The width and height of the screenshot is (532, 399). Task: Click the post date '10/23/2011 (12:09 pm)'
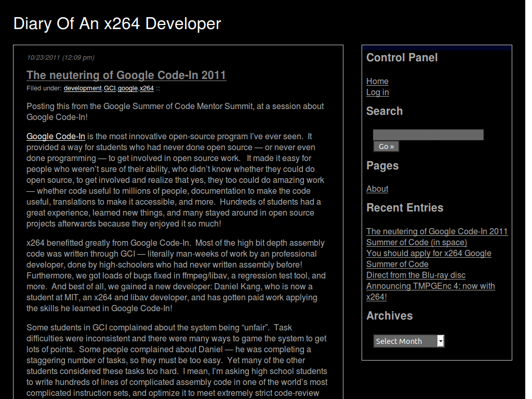pyautogui.click(x=60, y=58)
